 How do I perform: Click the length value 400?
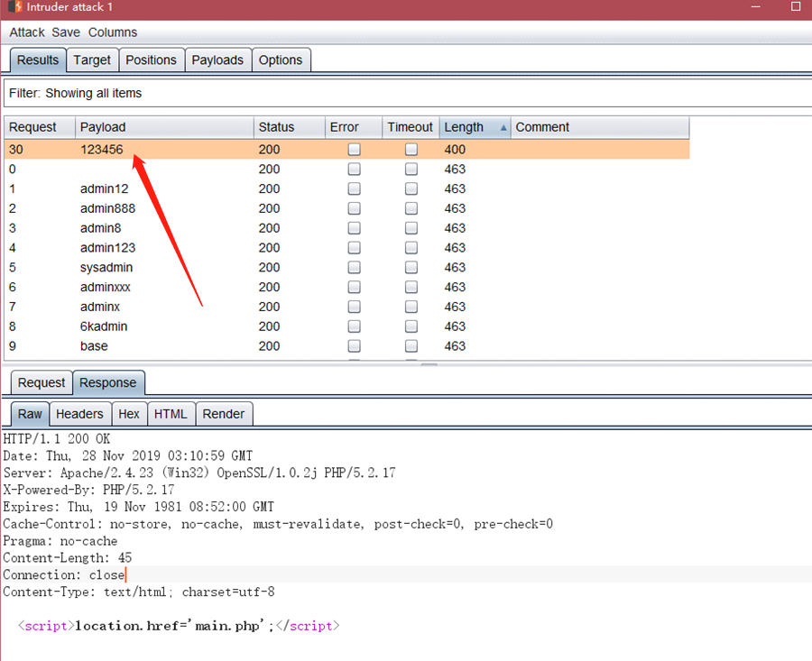coord(455,150)
